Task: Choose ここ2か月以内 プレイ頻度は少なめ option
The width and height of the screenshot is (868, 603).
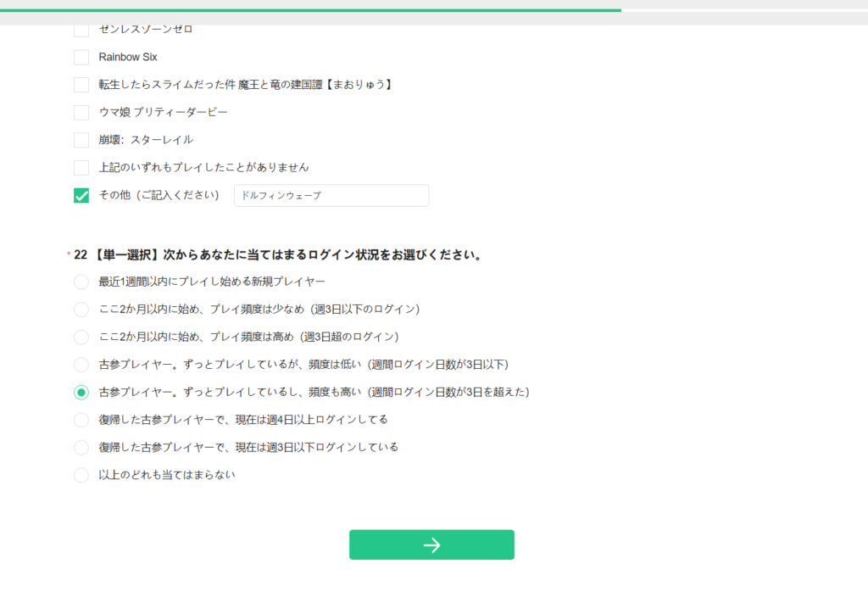Action: click(81, 310)
